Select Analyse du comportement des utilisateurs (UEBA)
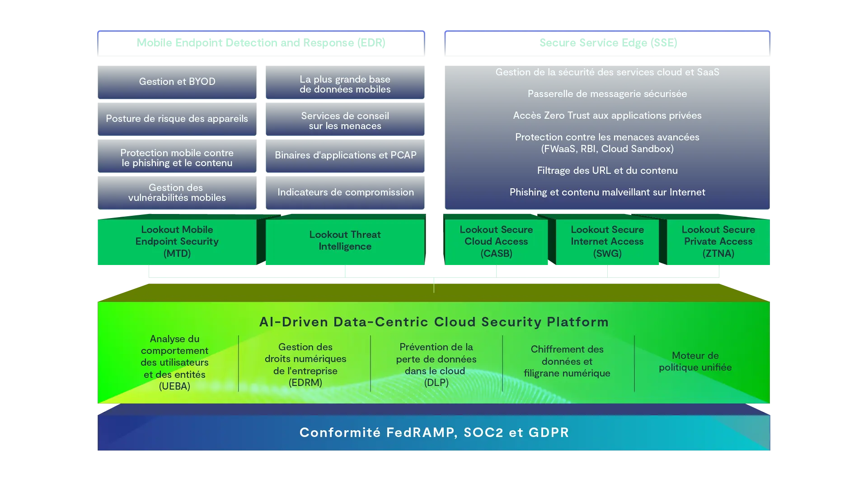This screenshot has width=868, height=488. coord(174,363)
